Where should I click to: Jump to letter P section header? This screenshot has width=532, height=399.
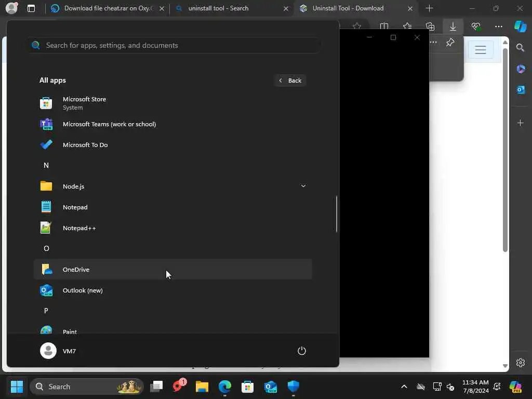click(46, 311)
